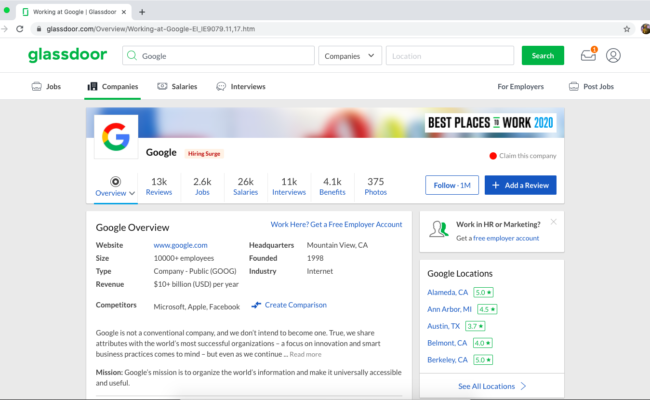Image resolution: width=650 pixels, height=400 pixels.
Task: Click the Salaries money icon
Action: pyautogui.click(x=162, y=86)
